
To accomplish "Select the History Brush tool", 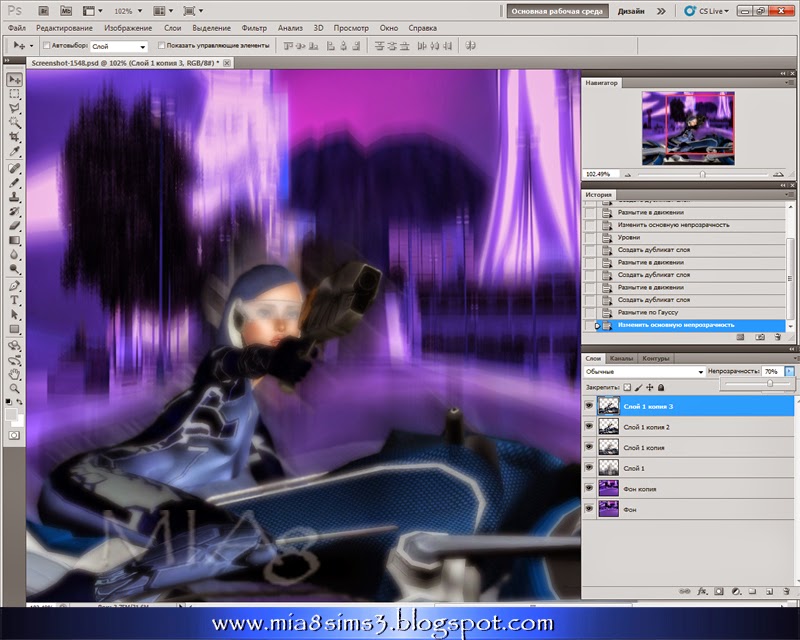I will [x=14, y=211].
